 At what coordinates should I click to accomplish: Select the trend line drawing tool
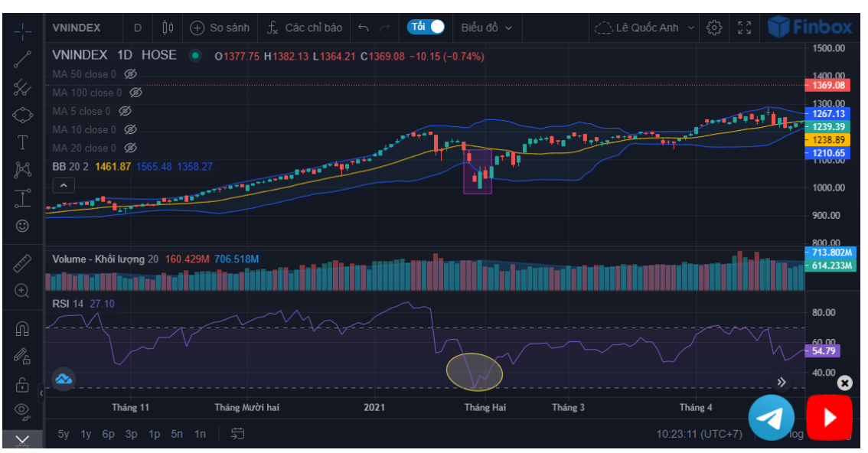pos(22,60)
